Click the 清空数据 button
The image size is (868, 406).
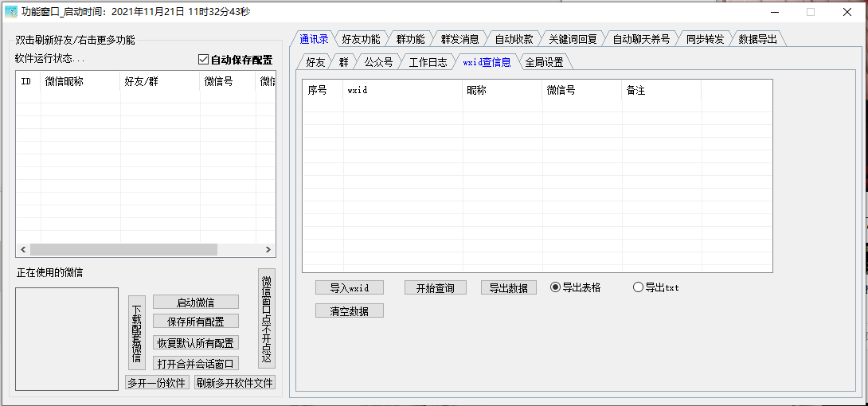coord(350,310)
